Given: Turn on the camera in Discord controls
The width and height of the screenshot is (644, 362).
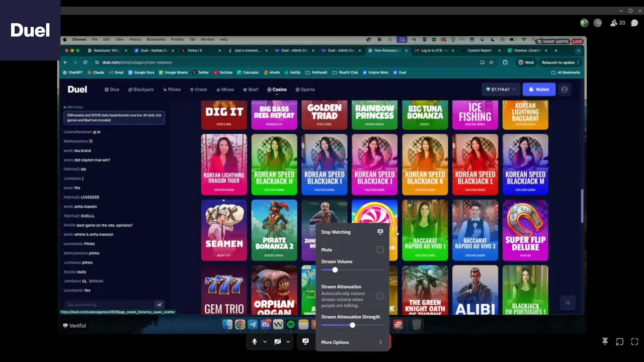Looking at the screenshot, I should (277, 342).
